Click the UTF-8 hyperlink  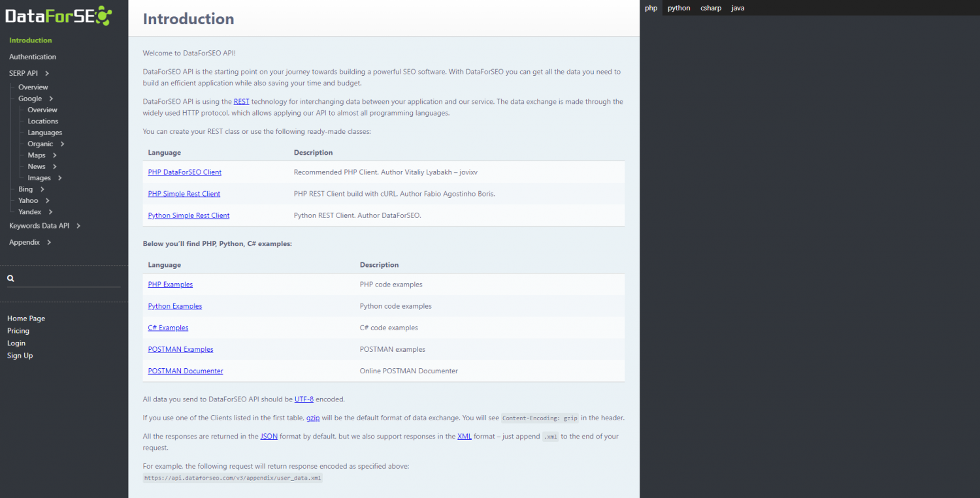tap(304, 399)
